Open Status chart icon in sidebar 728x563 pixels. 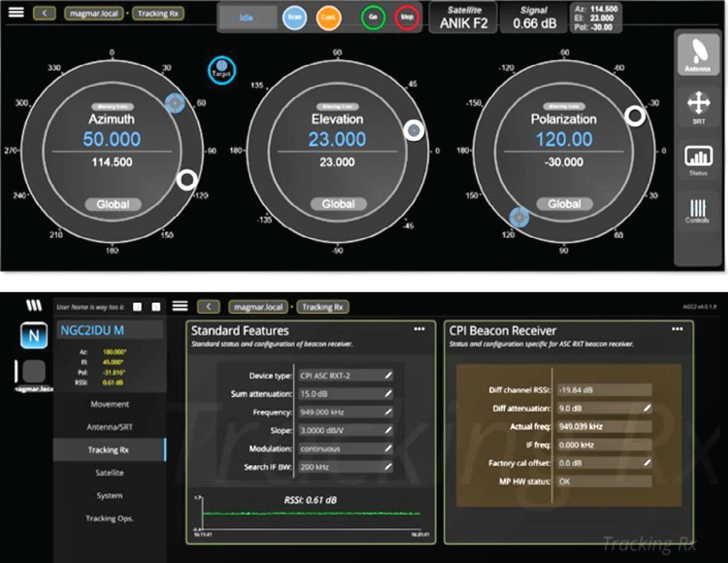coord(698,160)
